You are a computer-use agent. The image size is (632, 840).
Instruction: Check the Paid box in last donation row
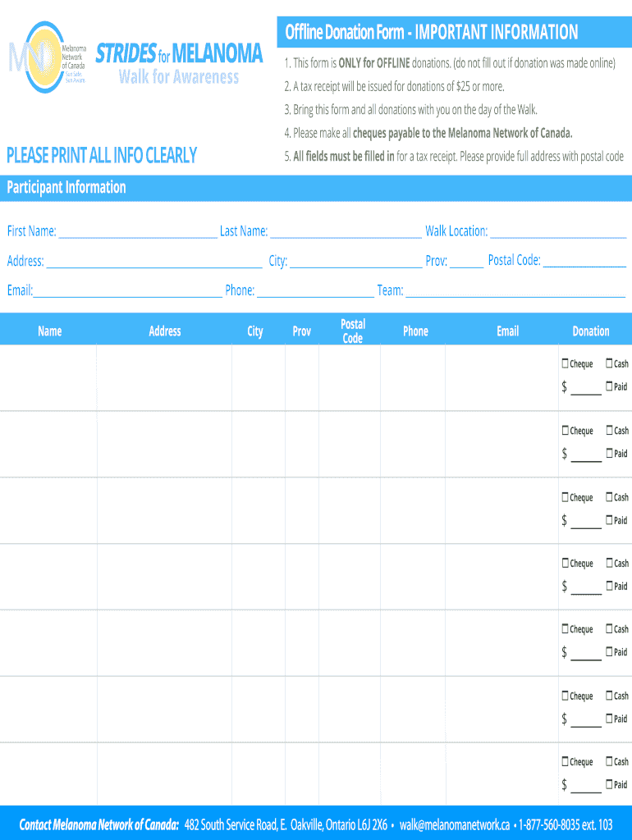[609, 784]
